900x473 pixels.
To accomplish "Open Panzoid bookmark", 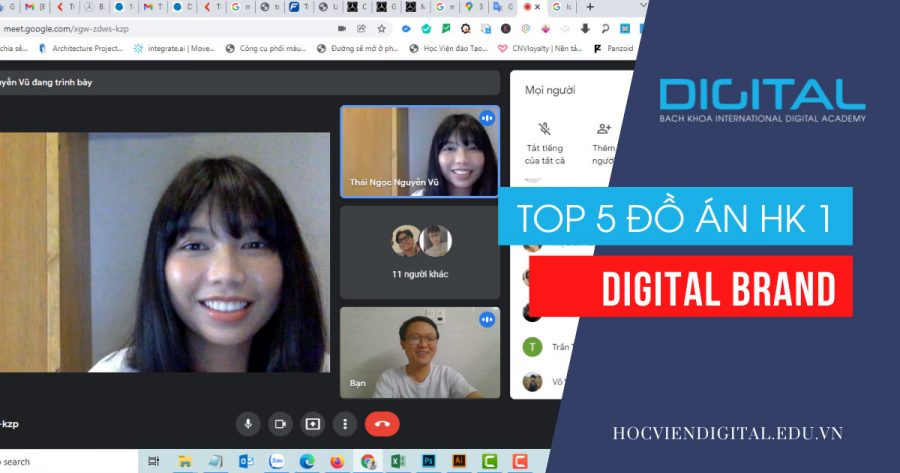I will [613, 49].
